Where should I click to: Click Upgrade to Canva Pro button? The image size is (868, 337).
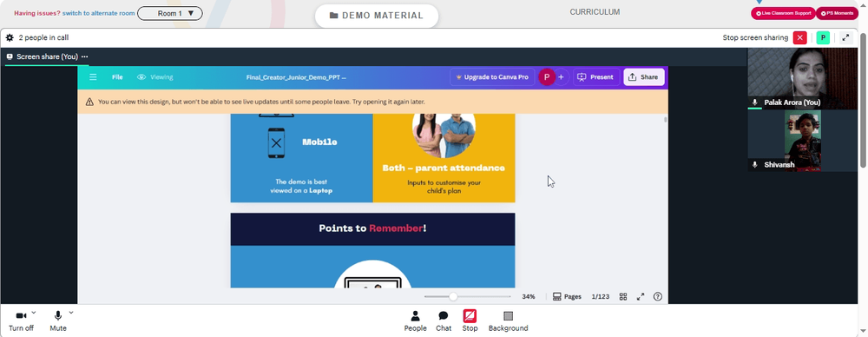point(492,77)
